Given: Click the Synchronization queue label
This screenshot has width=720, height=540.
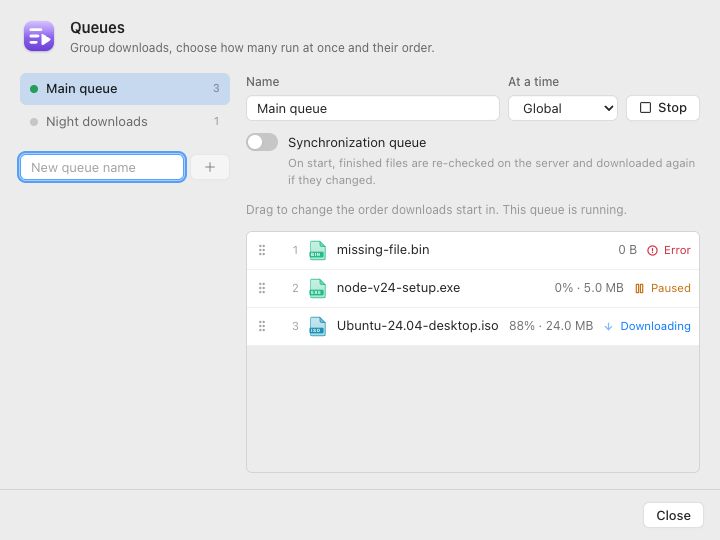Looking at the screenshot, I should pos(357,143).
